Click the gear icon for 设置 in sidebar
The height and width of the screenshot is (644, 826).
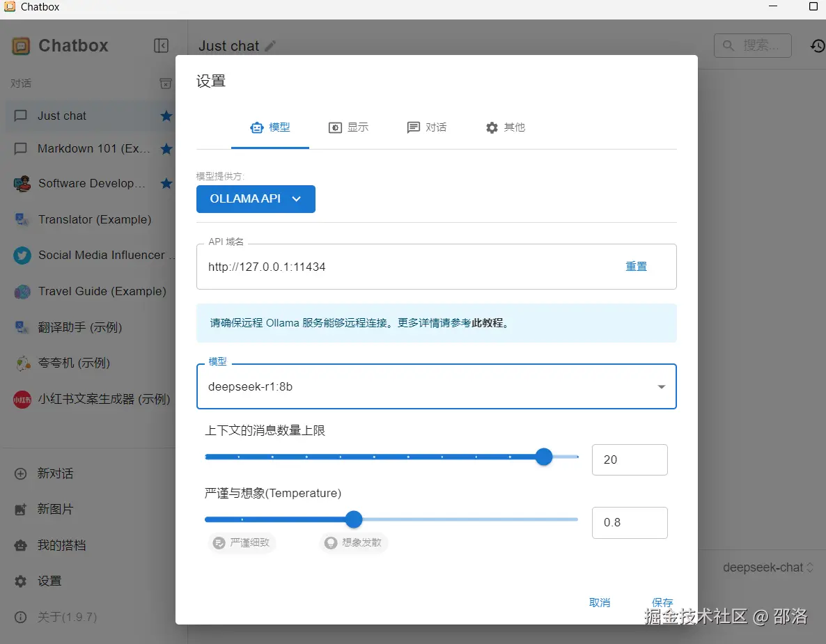tap(20, 581)
